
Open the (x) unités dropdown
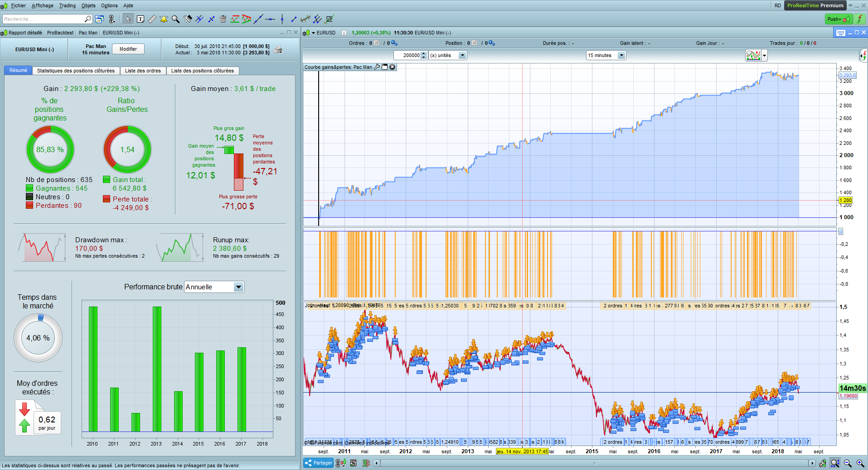click(462, 55)
